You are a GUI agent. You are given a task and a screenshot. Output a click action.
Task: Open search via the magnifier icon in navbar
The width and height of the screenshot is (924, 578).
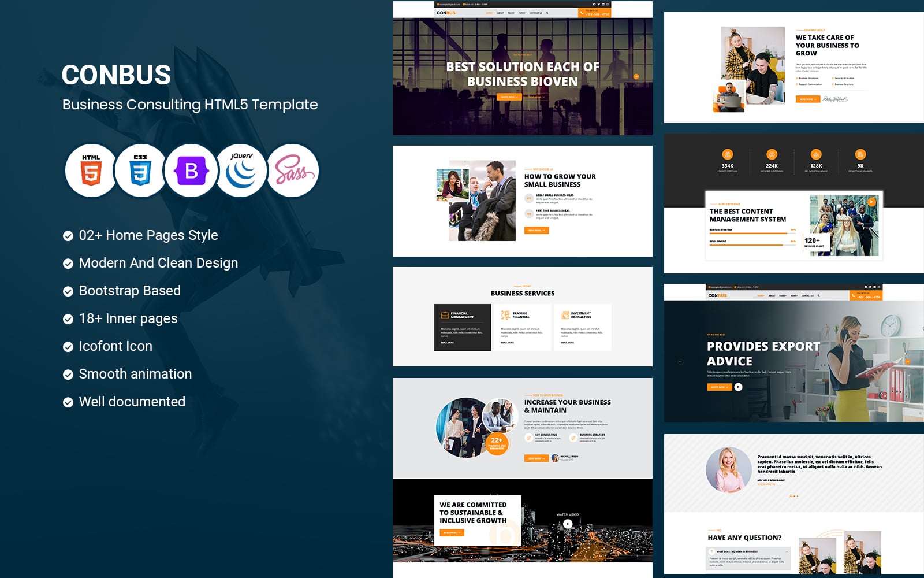(x=547, y=13)
